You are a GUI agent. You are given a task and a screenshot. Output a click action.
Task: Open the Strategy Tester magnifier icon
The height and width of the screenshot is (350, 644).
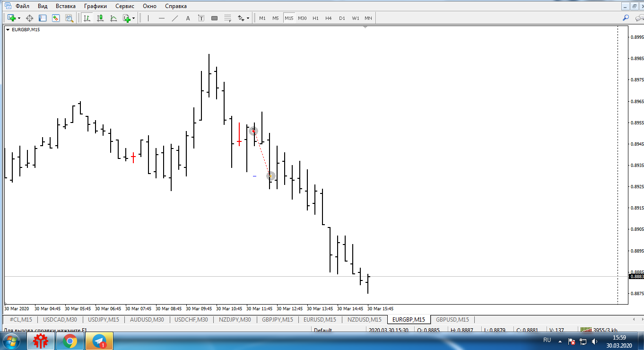tap(69, 18)
